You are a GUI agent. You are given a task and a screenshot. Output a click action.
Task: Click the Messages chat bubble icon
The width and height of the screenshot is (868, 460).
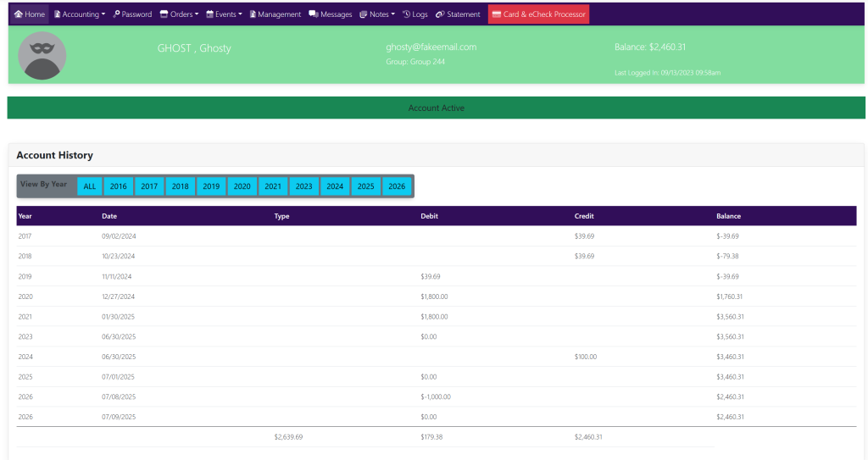click(x=314, y=14)
